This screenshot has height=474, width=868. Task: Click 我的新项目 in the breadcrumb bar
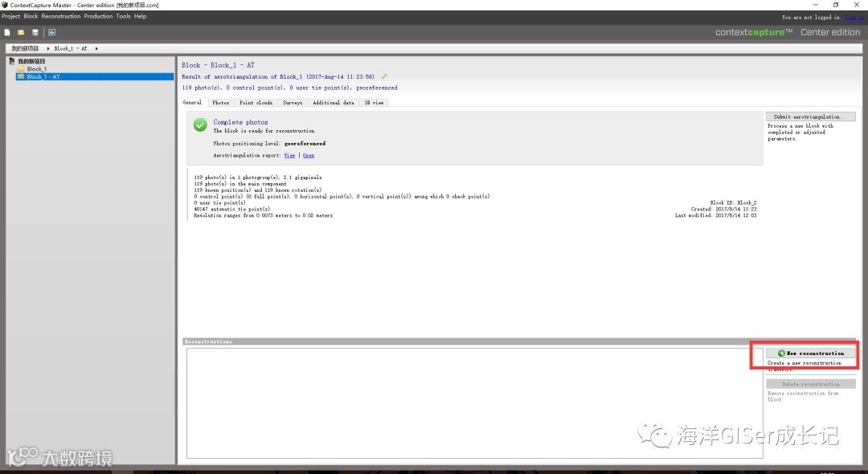pyautogui.click(x=25, y=49)
